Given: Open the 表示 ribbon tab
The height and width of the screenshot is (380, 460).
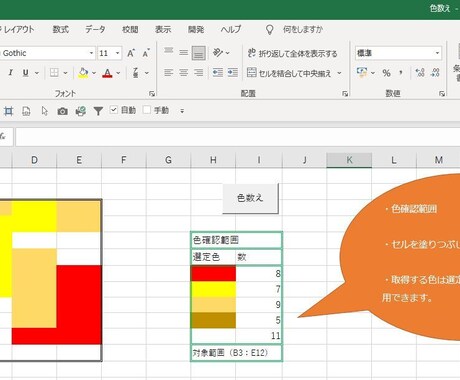Looking at the screenshot, I should point(163,29).
